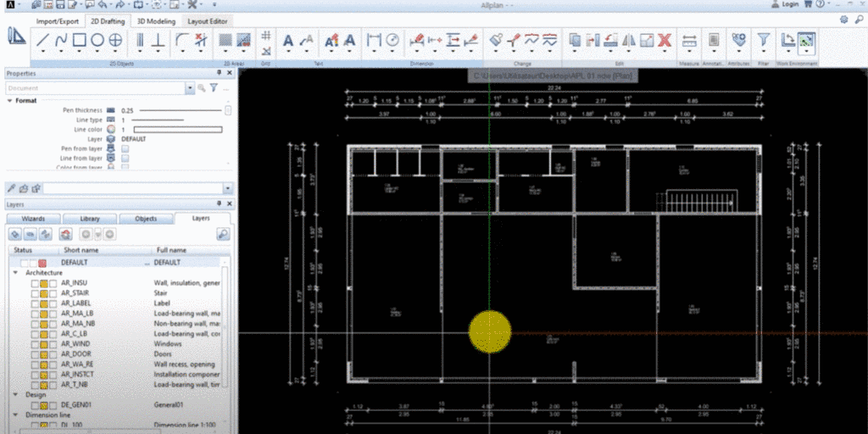Choose the Parallel lines tool
Screen dimensions: 868x434
(x=141, y=40)
